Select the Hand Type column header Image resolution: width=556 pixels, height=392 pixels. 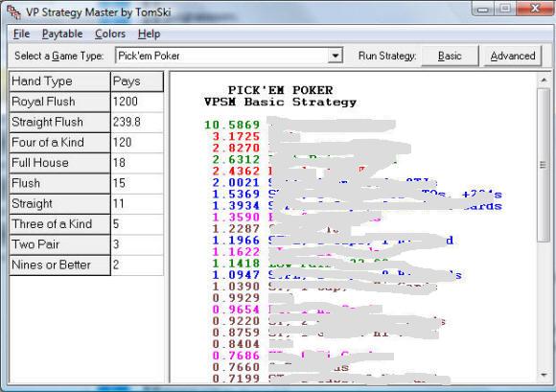[59, 81]
